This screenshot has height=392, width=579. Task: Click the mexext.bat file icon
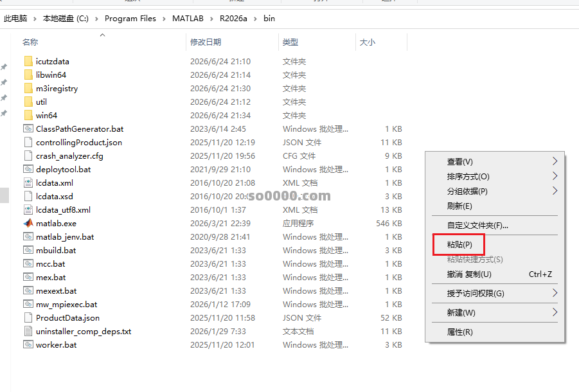pos(28,291)
